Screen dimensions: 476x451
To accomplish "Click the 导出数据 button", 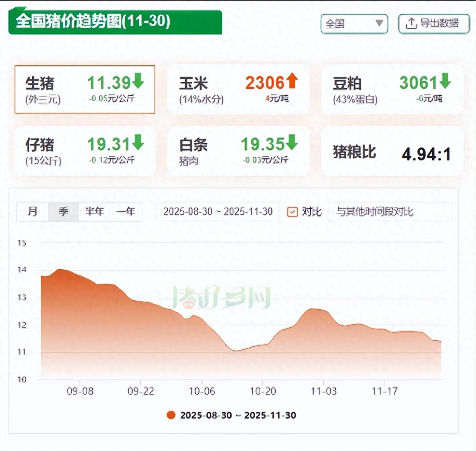I will pyautogui.click(x=434, y=24).
